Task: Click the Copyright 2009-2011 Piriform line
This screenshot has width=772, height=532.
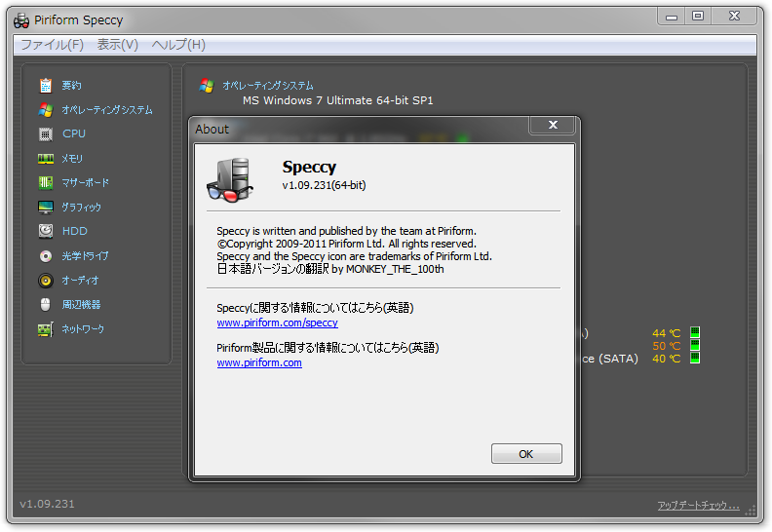Action: click(347, 244)
